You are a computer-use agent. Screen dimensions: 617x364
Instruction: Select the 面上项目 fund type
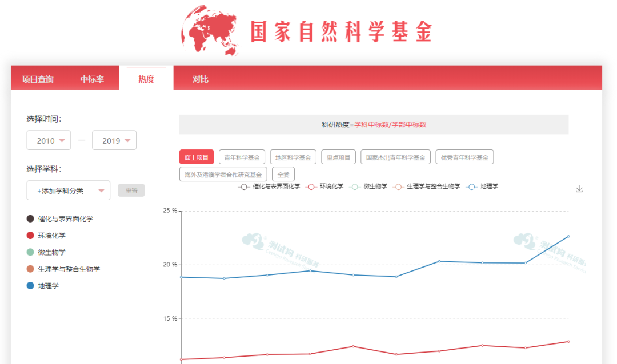197,157
